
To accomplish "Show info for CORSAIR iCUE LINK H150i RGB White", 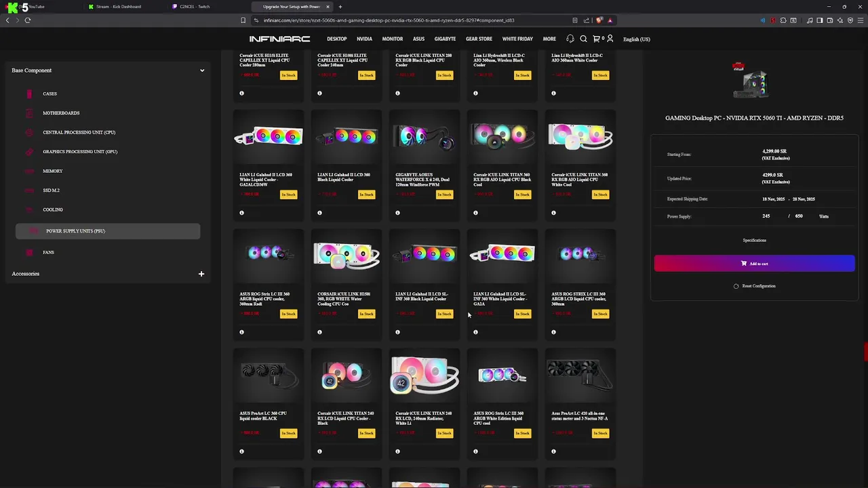I will pyautogui.click(x=319, y=332).
